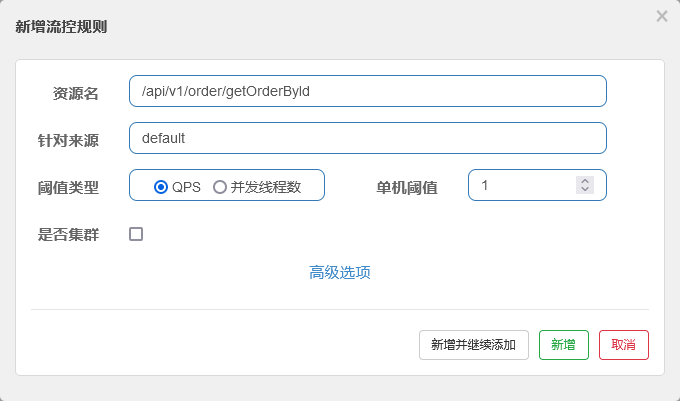Expand 高级选项 advanced options
Viewport: 680px width, 401px height.
tap(340, 272)
